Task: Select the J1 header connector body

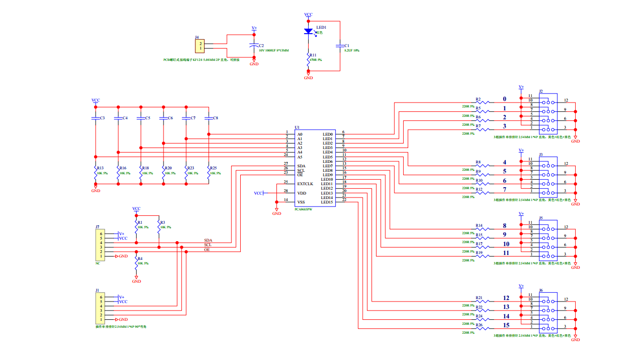Action: coord(101,308)
